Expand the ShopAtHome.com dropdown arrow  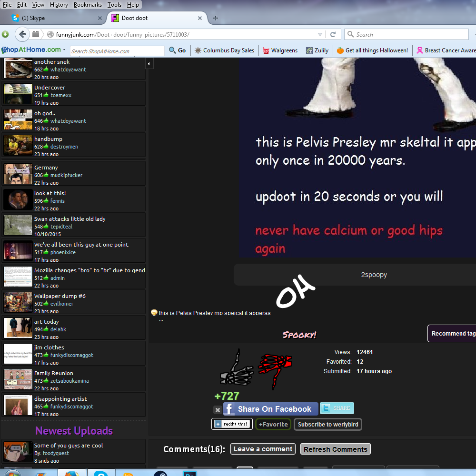tap(64, 50)
